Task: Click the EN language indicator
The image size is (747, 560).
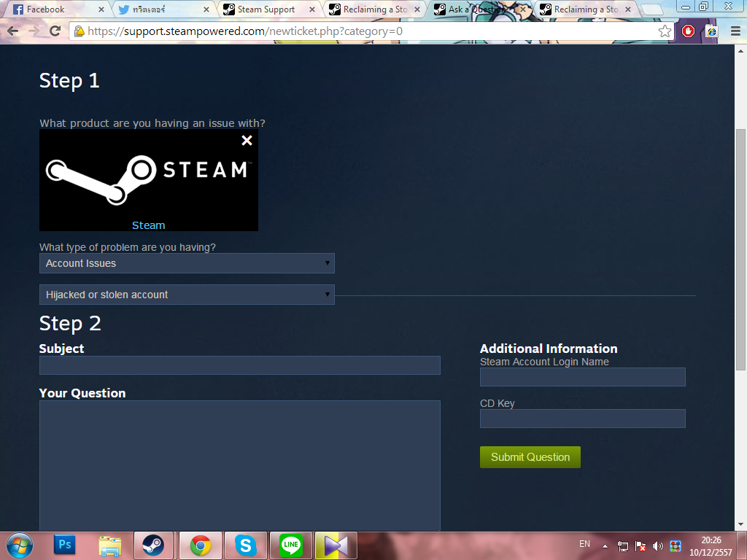Action: [584, 544]
